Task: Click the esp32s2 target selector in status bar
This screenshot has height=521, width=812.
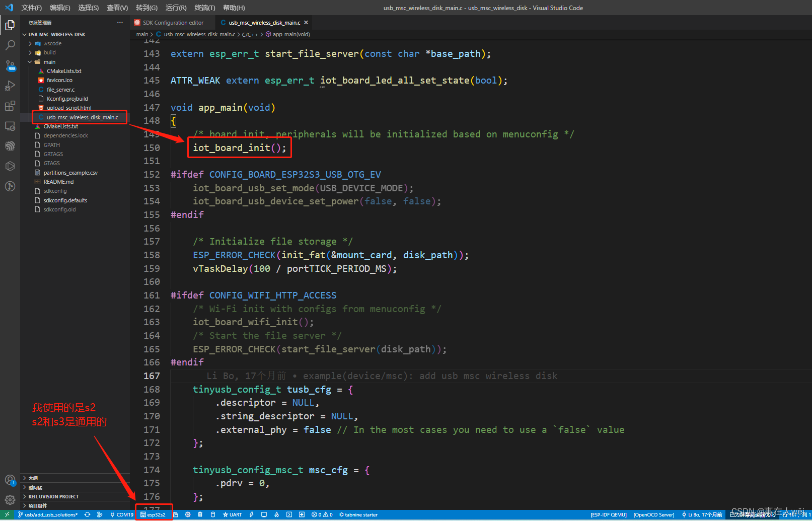Action: coord(153,514)
